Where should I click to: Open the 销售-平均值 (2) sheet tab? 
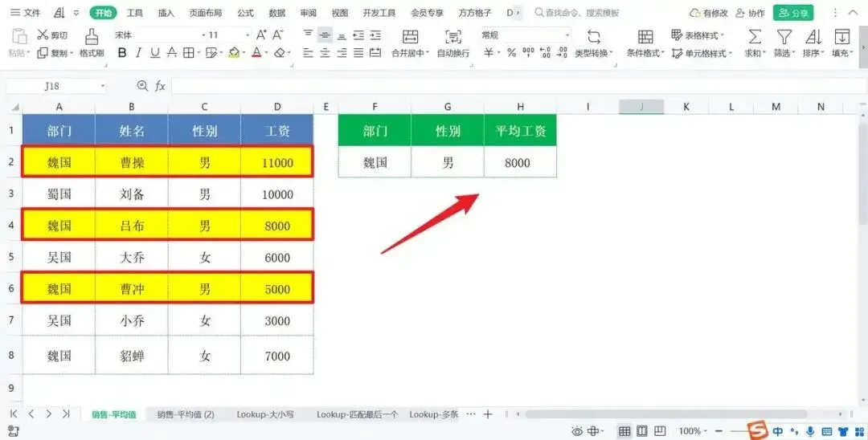point(186,414)
